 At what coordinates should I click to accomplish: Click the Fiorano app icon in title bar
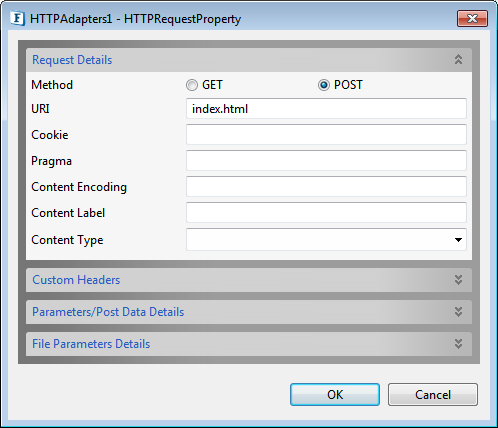click(17, 18)
